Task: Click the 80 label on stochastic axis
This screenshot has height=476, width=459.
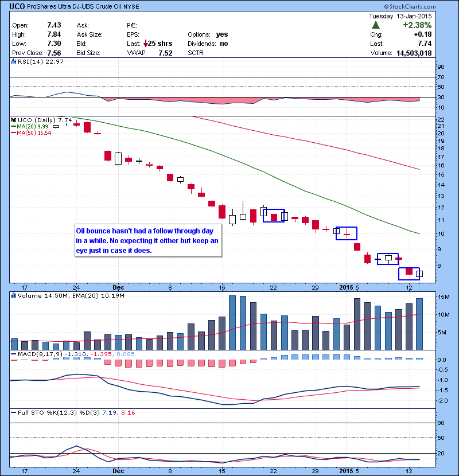Action: click(x=441, y=423)
